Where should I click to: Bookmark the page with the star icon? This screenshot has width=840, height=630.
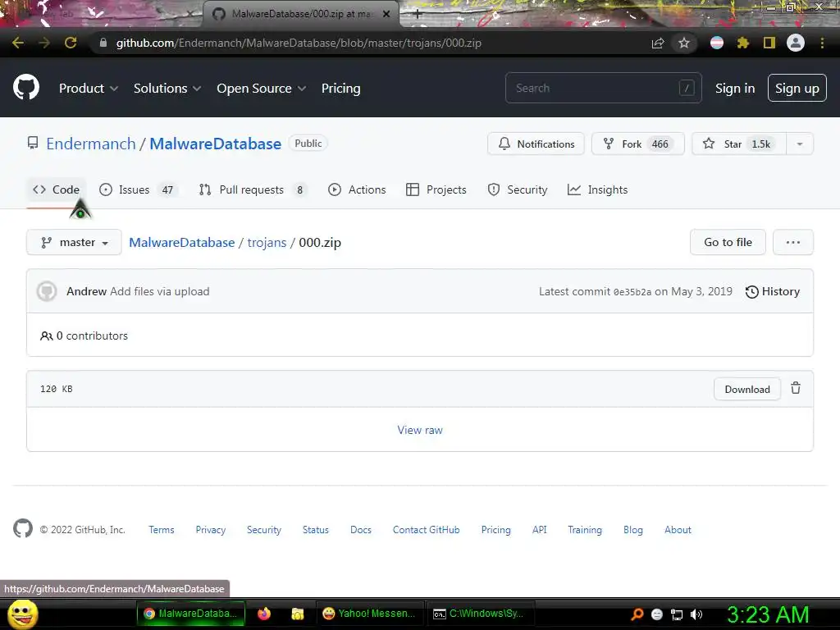pos(683,43)
